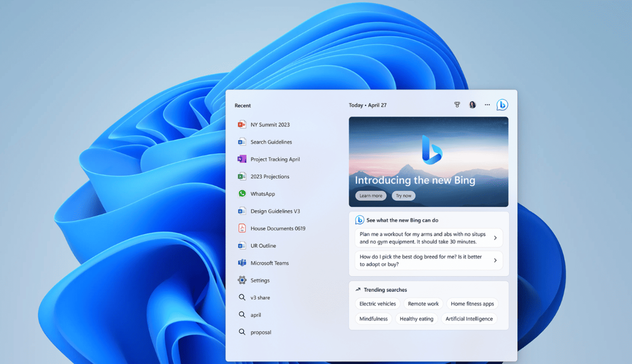
Task: Click 'How do I pick the best dog breed' text
Action: (x=421, y=260)
